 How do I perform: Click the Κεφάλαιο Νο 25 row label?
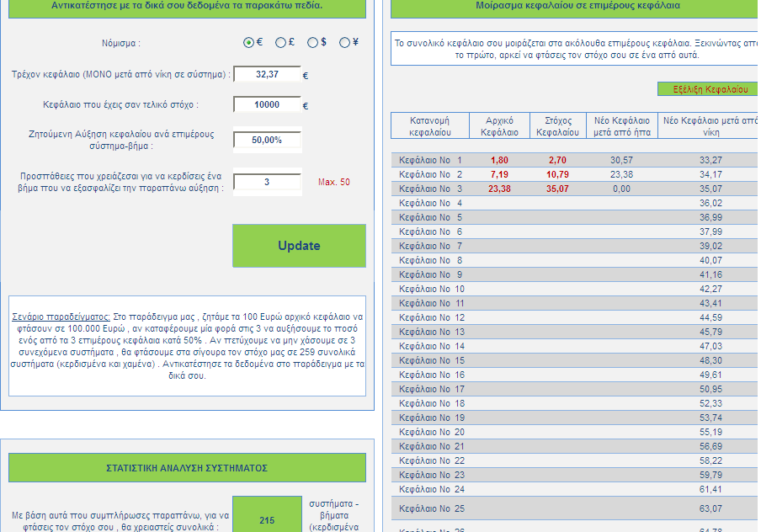tap(432, 508)
